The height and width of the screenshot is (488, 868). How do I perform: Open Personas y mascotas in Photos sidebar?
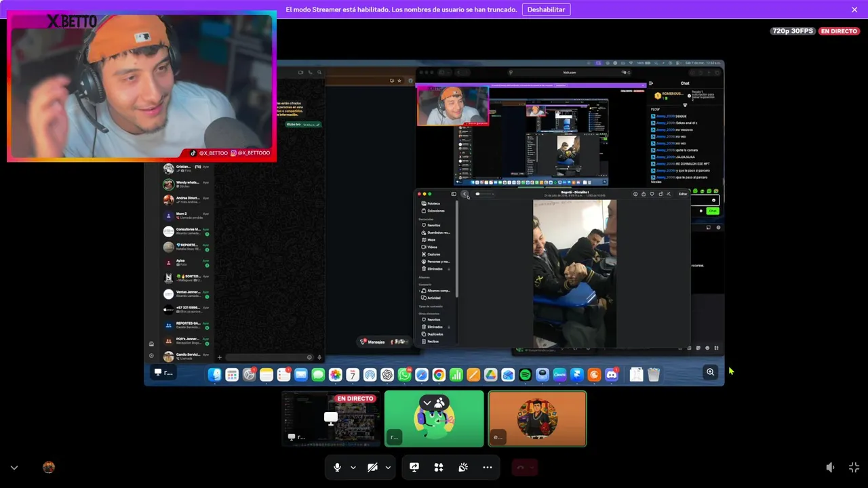[435, 262]
